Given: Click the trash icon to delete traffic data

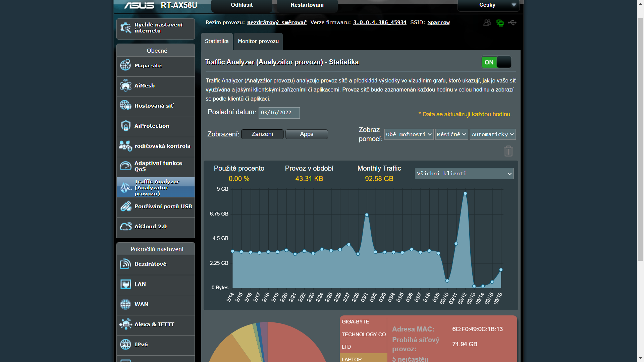Looking at the screenshot, I should 508,151.
